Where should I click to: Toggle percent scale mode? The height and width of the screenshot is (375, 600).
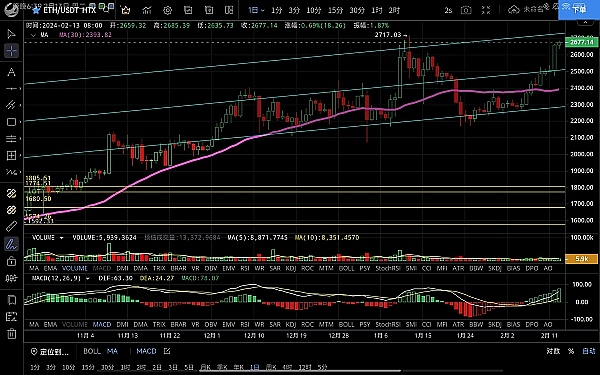[571, 351]
